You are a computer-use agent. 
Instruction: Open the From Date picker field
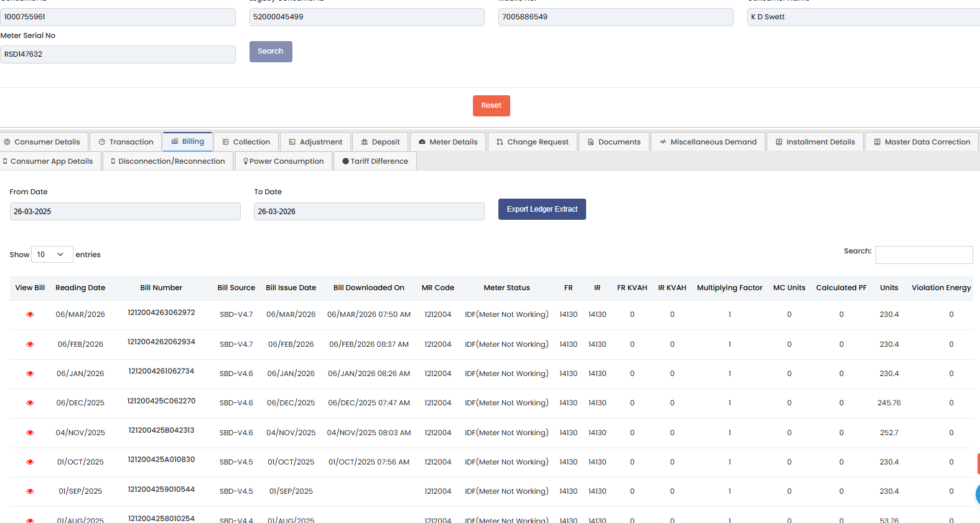click(x=125, y=212)
